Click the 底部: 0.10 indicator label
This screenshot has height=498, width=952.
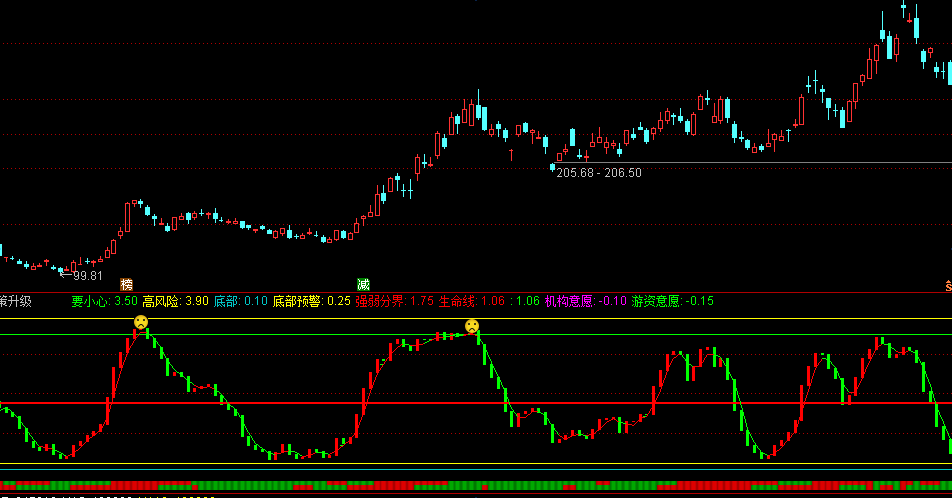pos(240,301)
